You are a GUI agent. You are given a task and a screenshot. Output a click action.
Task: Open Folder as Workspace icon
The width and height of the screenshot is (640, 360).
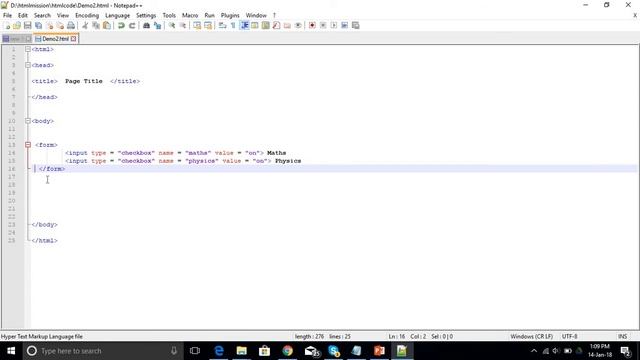(287, 25)
